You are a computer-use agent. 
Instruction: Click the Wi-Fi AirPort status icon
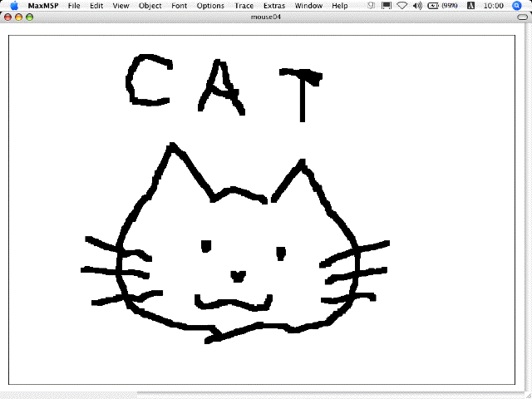pos(401,6)
